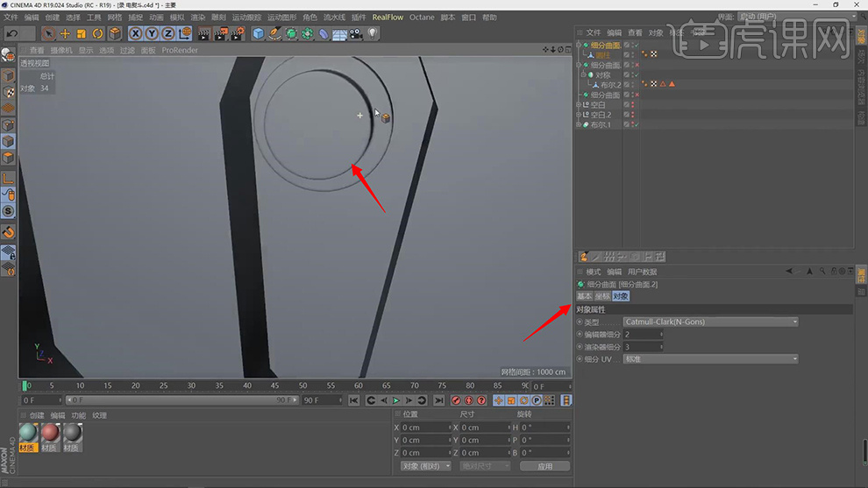
Task: Add a cube primitive object
Action: click(259, 33)
